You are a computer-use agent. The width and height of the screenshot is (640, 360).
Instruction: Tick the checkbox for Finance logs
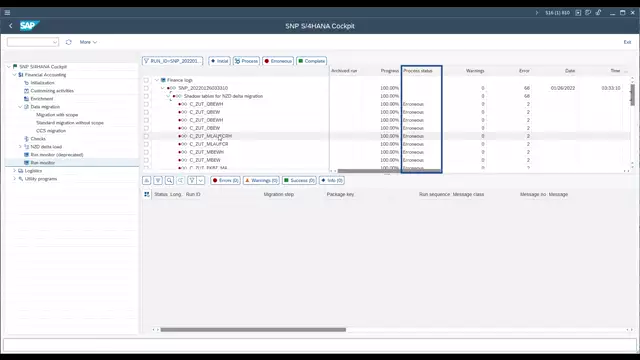coord(146,80)
